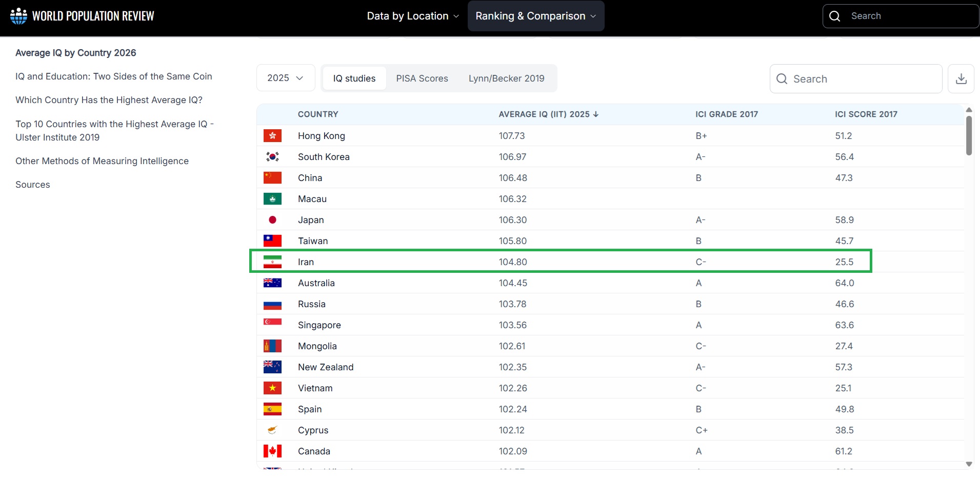Image resolution: width=980 pixels, height=479 pixels.
Task: Click the Mongolia flag icon
Action: point(272,346)
